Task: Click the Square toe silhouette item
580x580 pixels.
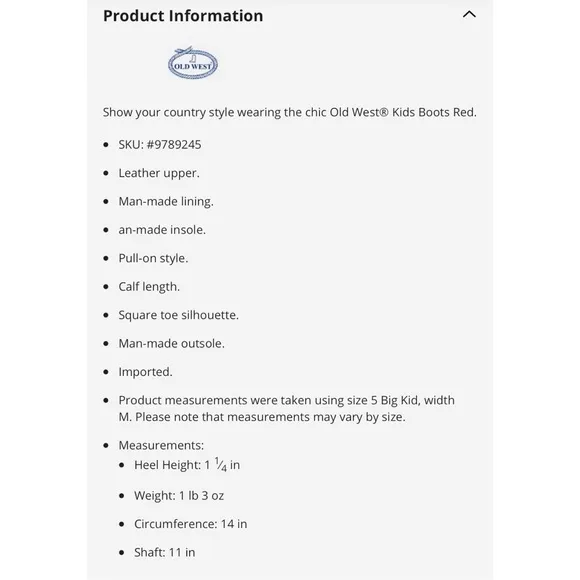Action: click(x=179, y=315)
